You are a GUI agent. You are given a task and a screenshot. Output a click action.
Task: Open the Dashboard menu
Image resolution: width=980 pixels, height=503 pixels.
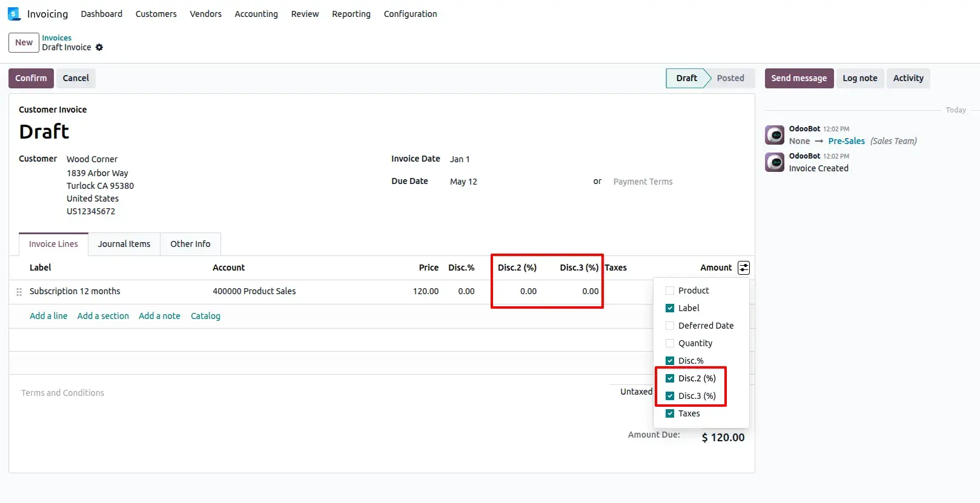coord(102,14)
